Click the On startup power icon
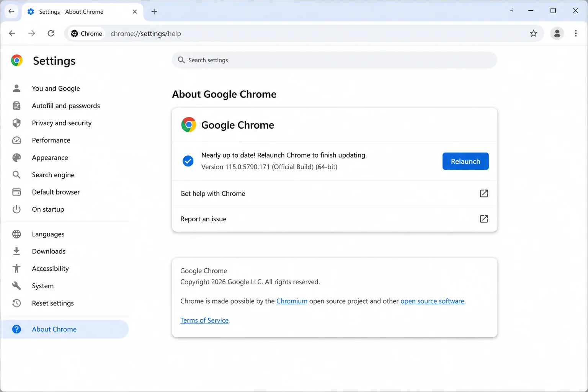 [x=16, y=209]
